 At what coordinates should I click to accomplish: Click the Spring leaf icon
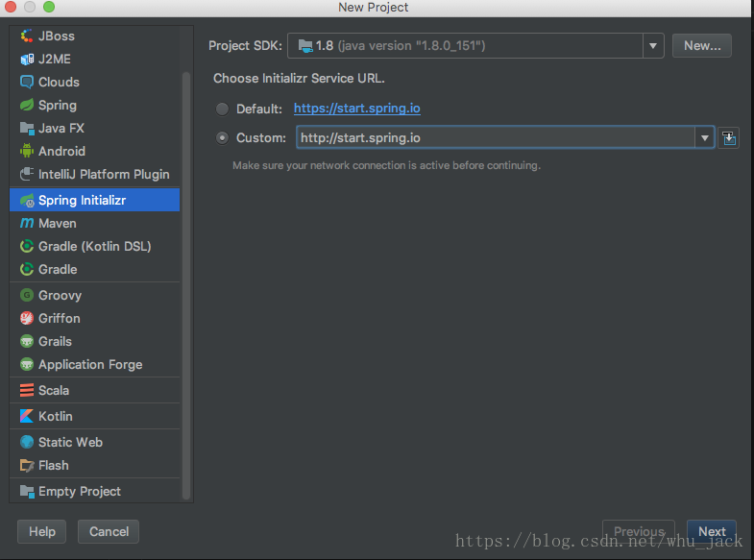(x=27, y=105)
